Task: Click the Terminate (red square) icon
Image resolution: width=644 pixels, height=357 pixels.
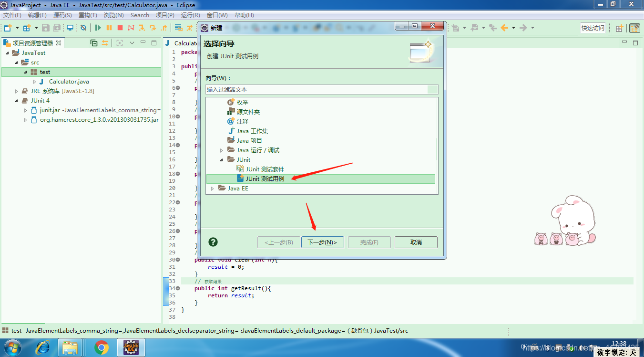Action: (120, 28)
